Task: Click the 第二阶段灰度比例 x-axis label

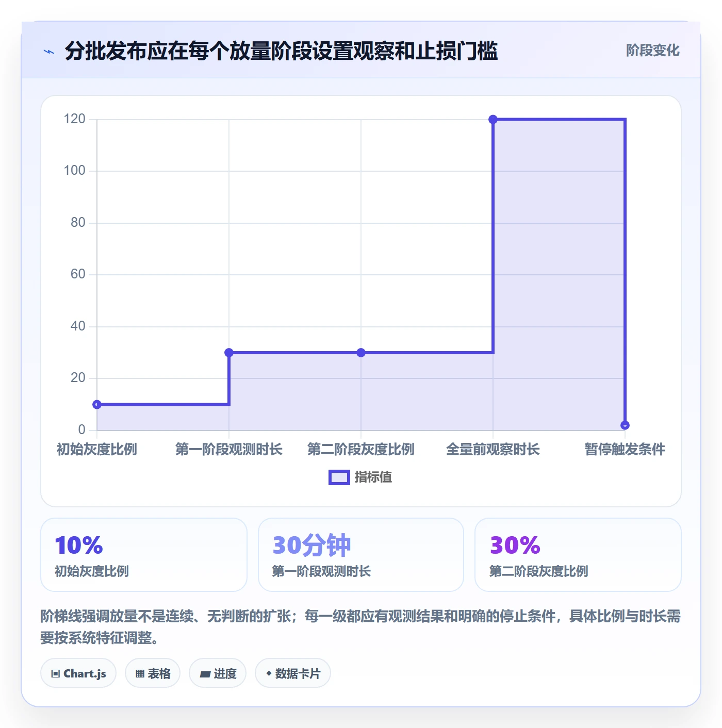Action: (361, 450)
